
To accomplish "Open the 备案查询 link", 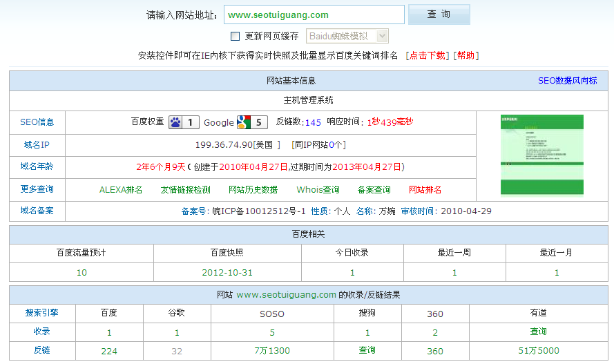I will tap(374, 189).
